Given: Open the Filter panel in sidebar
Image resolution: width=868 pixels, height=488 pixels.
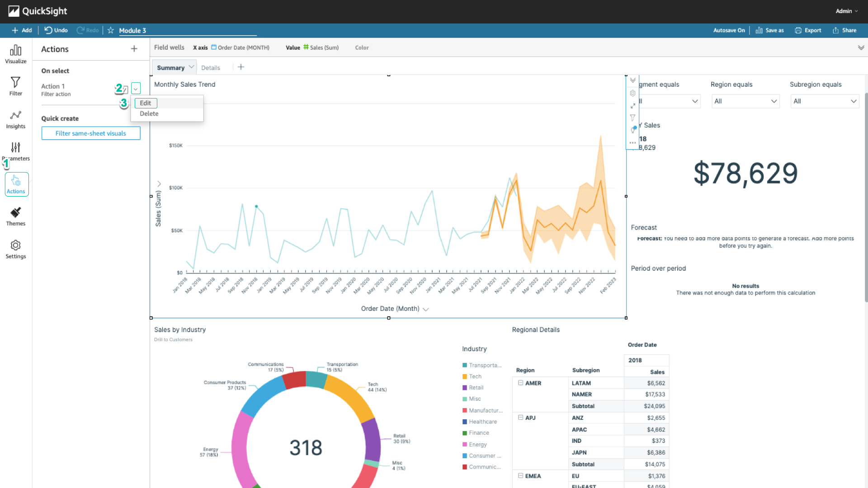Looking at the screenshot, I should pyautogui.click(x=15, y=86).
